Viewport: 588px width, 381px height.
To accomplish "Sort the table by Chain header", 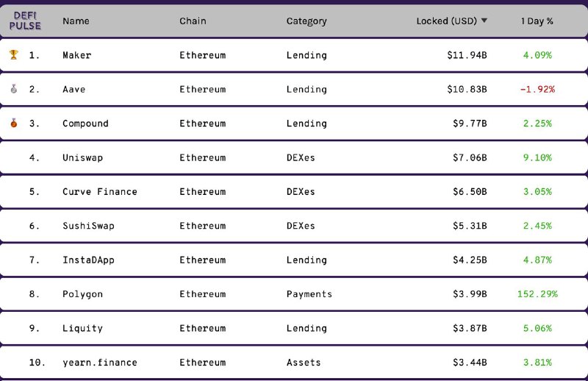I will point(193,21).
